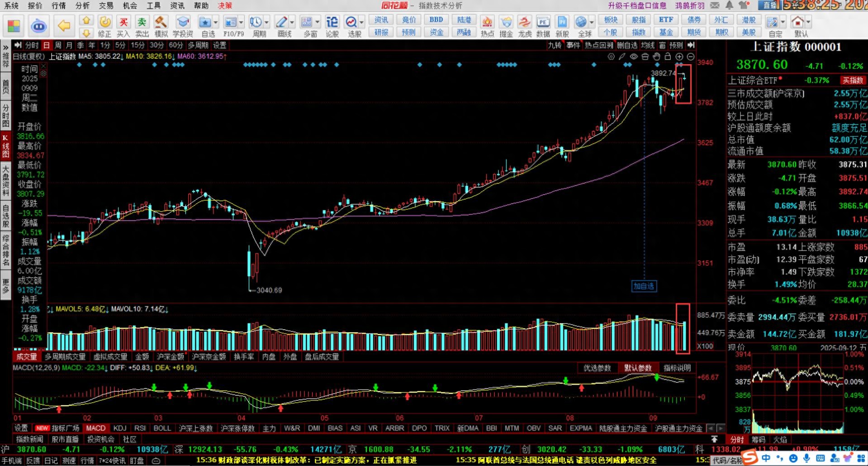Image resolution: width=868 pixels, height=466 pixels.
Task: Expand the 自选 watchlist dropdown arrow
Action: click(x=216, y=22)
